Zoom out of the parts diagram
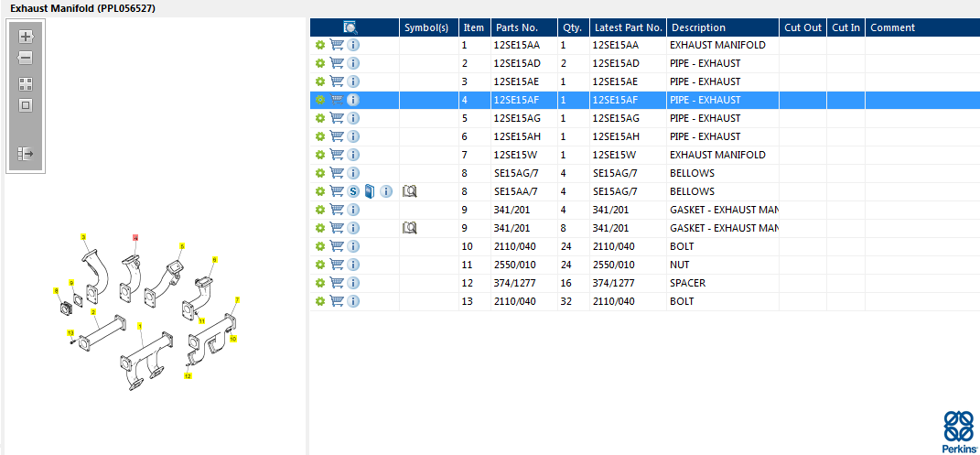The image size is (980, 455). coord(26,59)
